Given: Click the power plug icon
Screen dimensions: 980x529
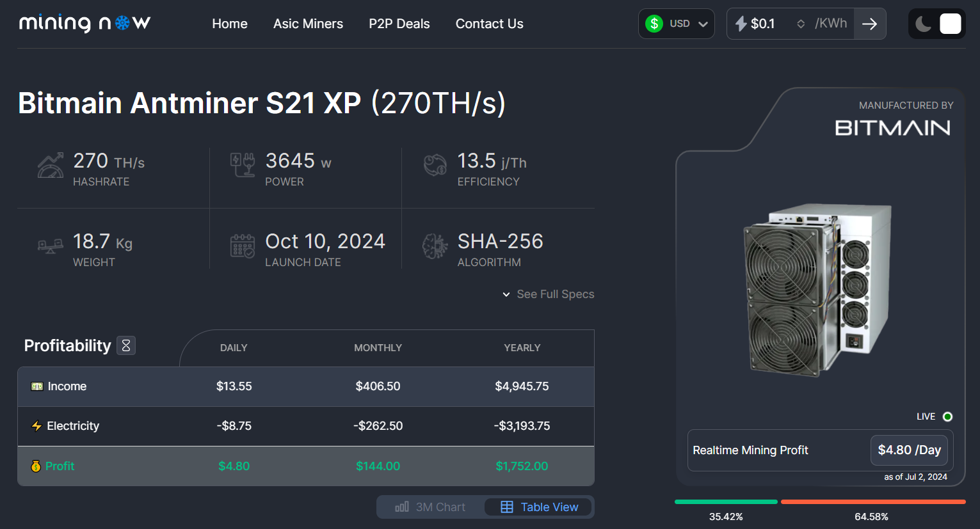Looking at the screenshot, I should click(243, 164).
